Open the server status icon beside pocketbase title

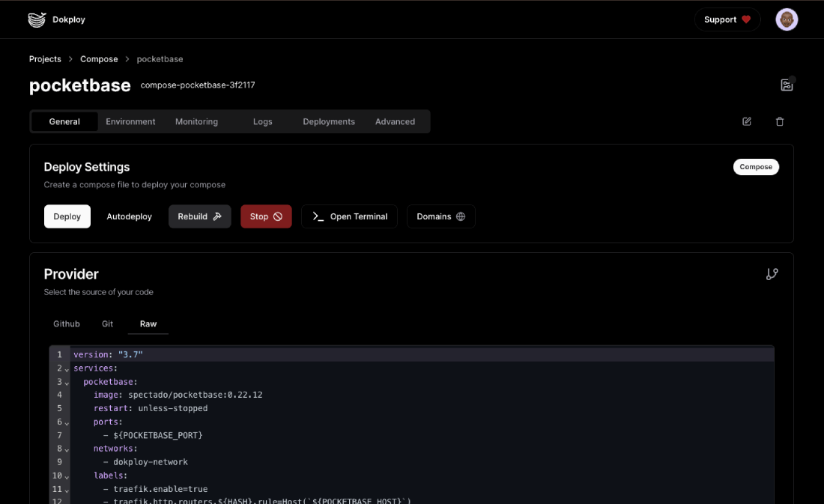click(787, 85)
